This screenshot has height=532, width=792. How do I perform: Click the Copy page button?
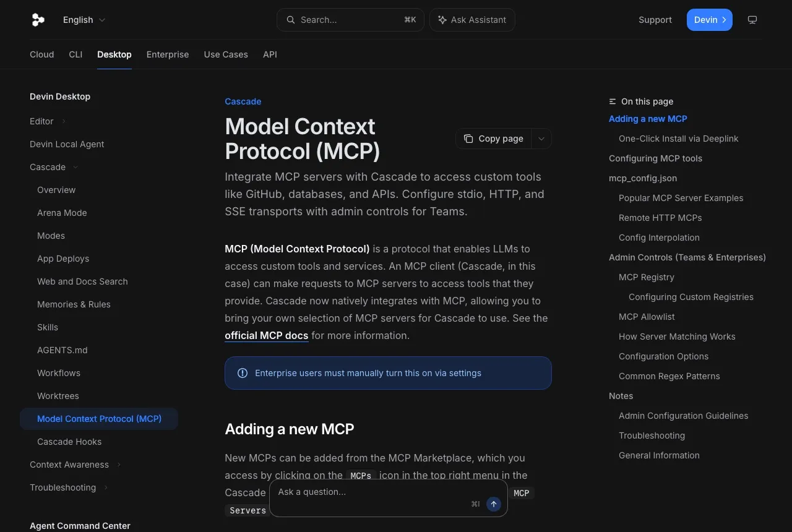(494, 139)
